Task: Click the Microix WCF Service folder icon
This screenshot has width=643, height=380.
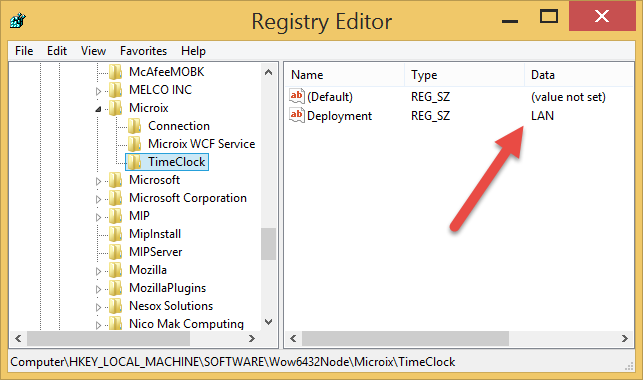Action: [x=135, y=144]
